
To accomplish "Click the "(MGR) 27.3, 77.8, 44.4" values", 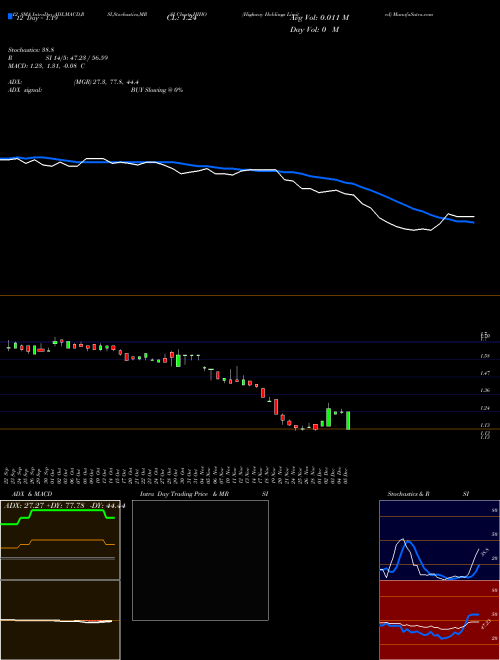I will coord(106,82).
